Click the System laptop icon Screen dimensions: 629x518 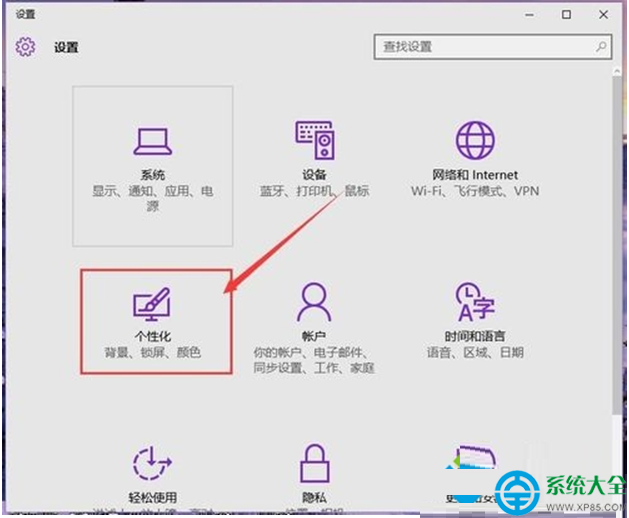pyautogui.click(x=153, y=140)
